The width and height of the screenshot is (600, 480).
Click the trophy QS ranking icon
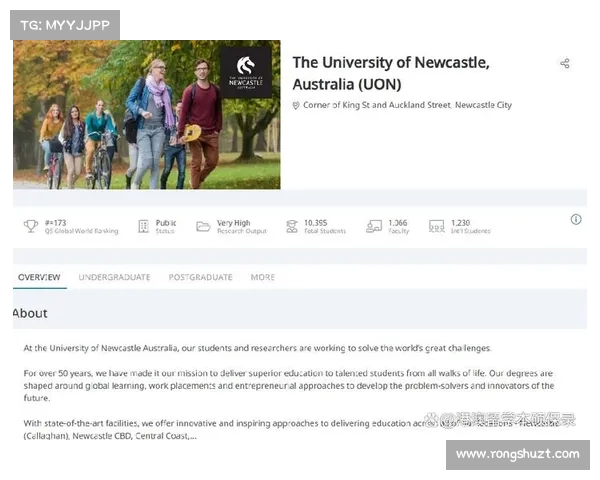pos(31,226)
